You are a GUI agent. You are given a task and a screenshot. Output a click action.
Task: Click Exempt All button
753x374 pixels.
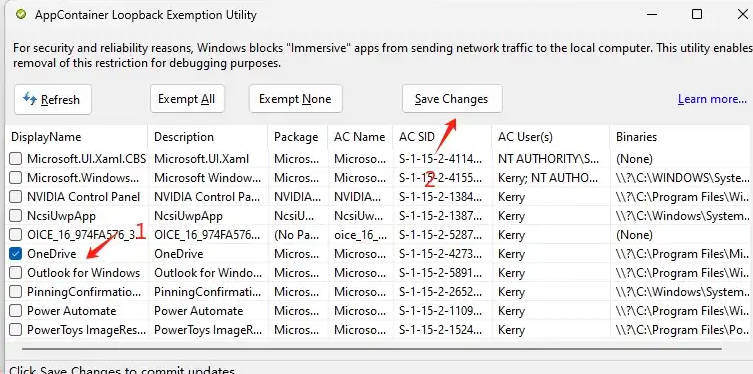tap(187, 99)
